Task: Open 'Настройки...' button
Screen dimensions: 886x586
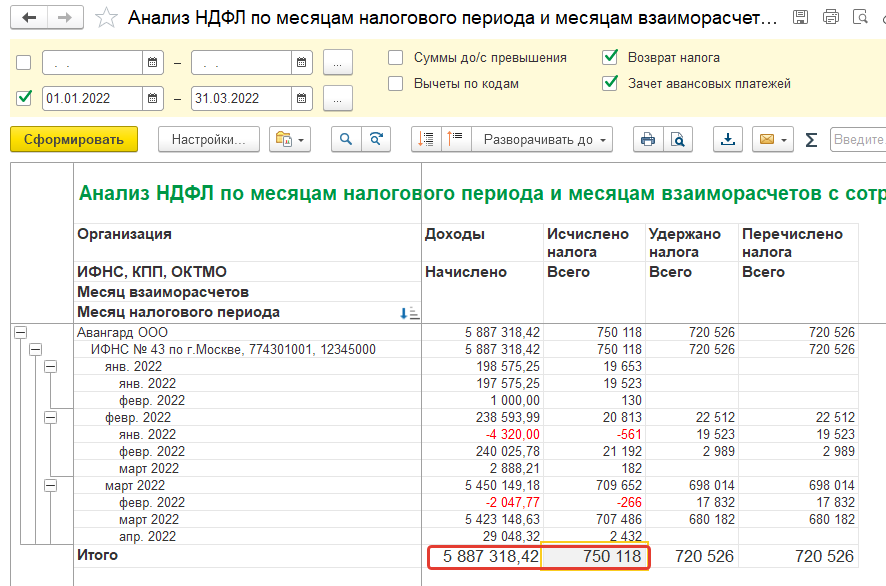Action: (x=209, y=140)
